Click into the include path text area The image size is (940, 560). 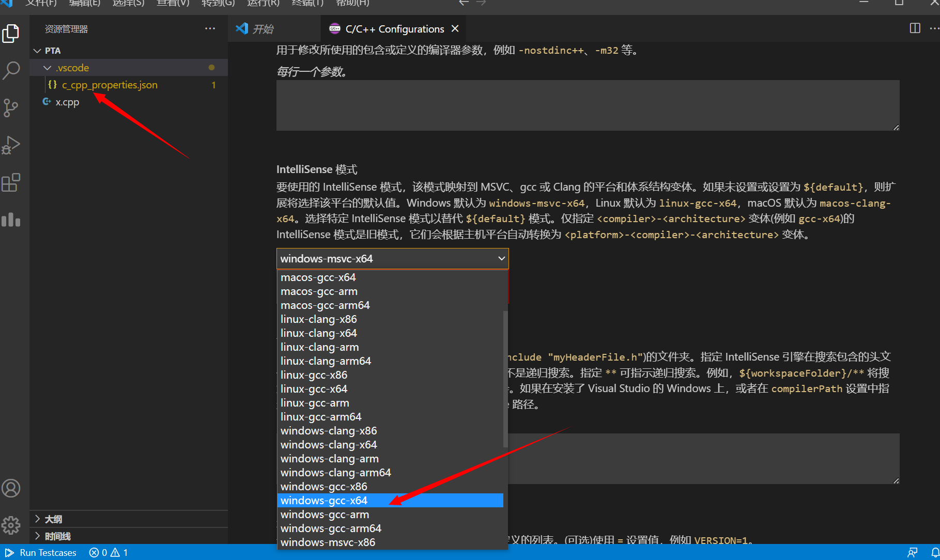click(x=703, y=459)
